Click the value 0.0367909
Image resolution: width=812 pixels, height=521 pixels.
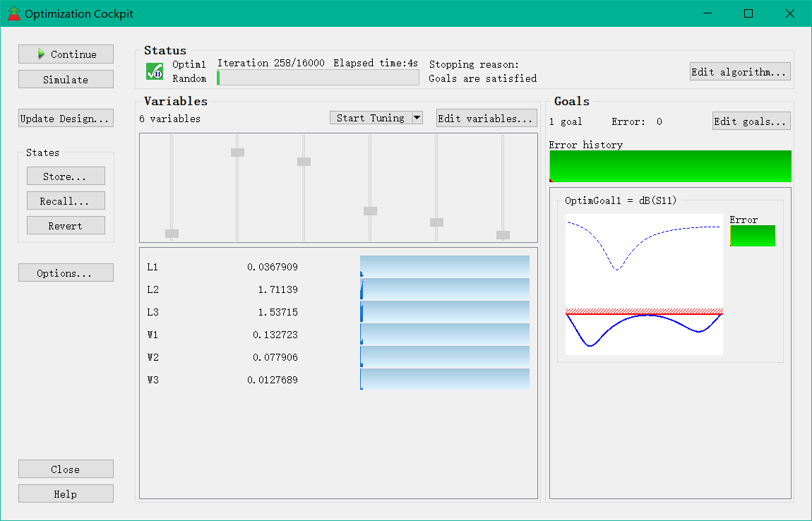click(273, 268)
